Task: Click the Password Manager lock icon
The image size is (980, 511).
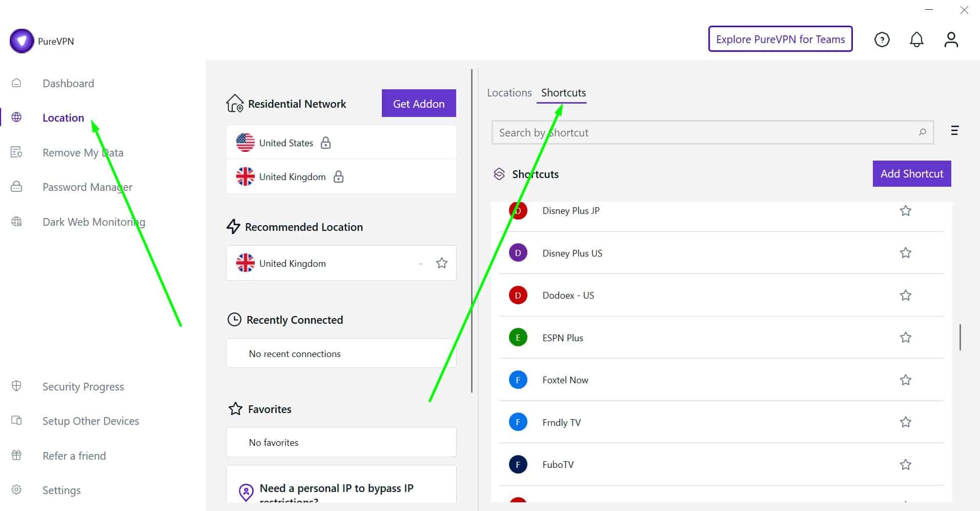Action: tap(16, 187)
